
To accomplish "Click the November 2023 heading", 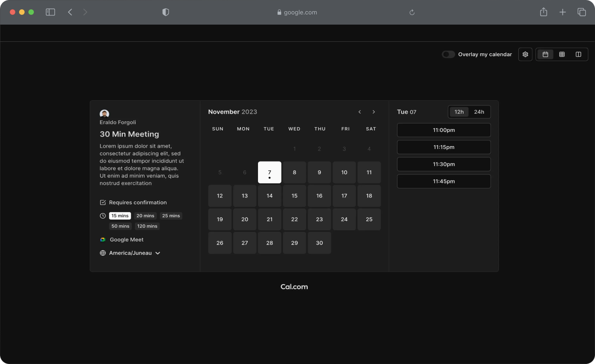I will pyautogui.click(x=232, y=112).
